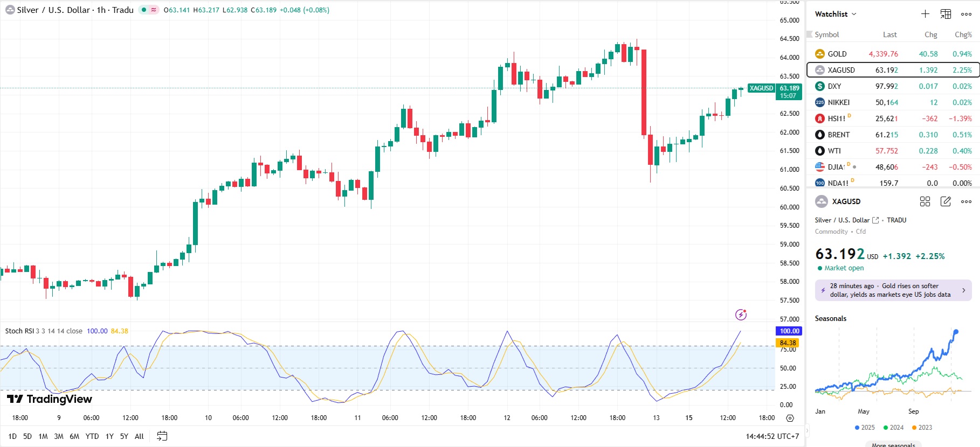Screen dimensions: 980x447
Task: Toggle the 2023 seasonals series
Action: (x=922, y=428)
